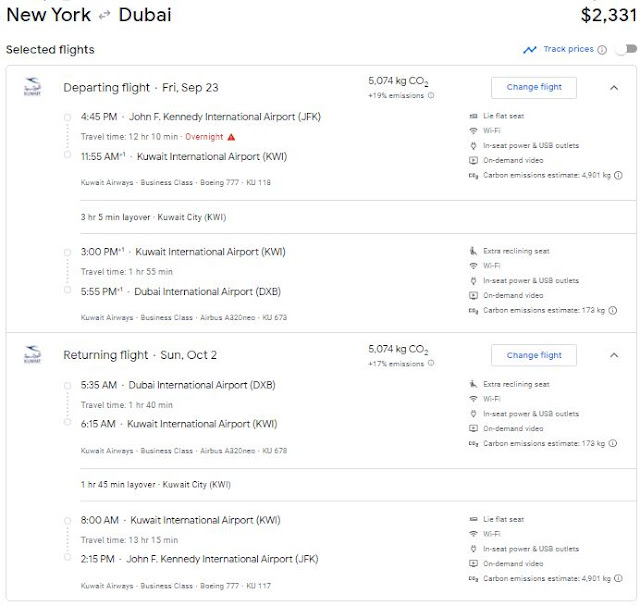The height and width of the screenshot is (606, 640).
Task: Click Returning flight · Sun, Oct 2 header
Action: tap(140, 355)
